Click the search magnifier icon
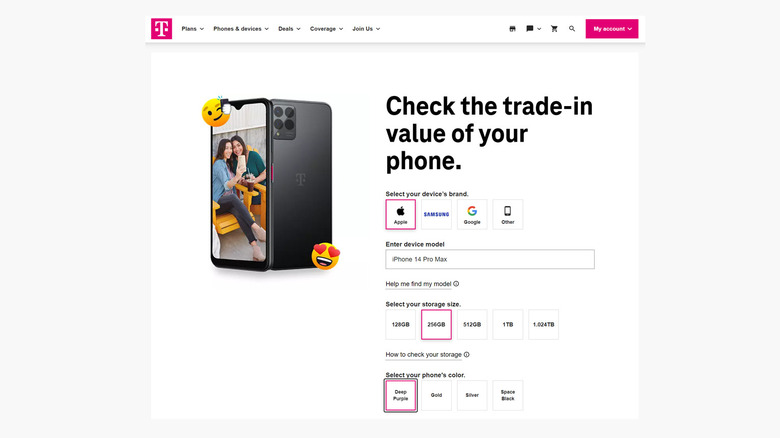 pyautogui.click(x=572, y=29)
